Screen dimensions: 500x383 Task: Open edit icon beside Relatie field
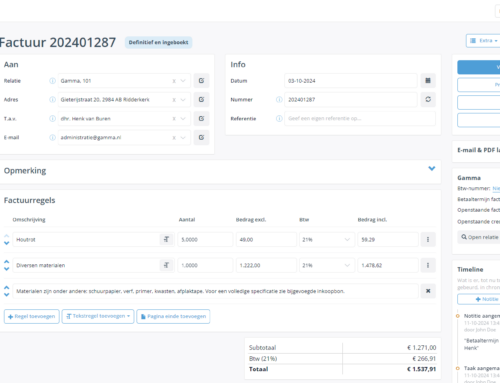[x=201, y=81]
